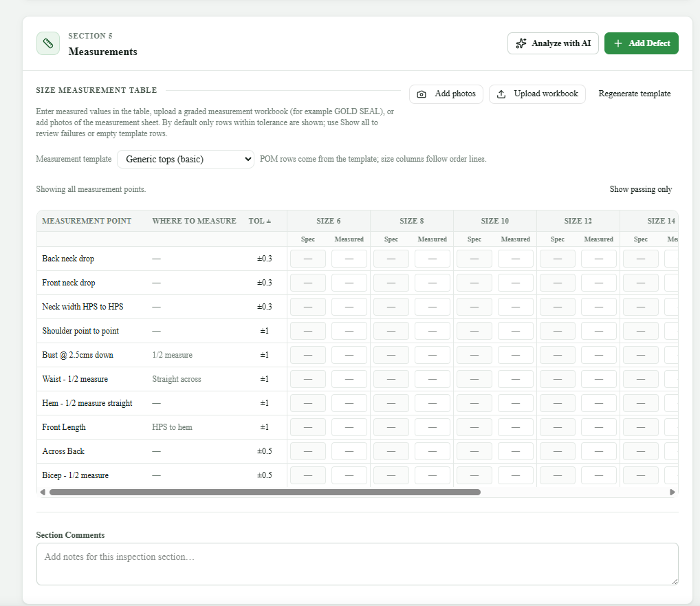Click the SIZE 10 column header
Viewport: 700px width, 606px height.
tap(494, 221)
